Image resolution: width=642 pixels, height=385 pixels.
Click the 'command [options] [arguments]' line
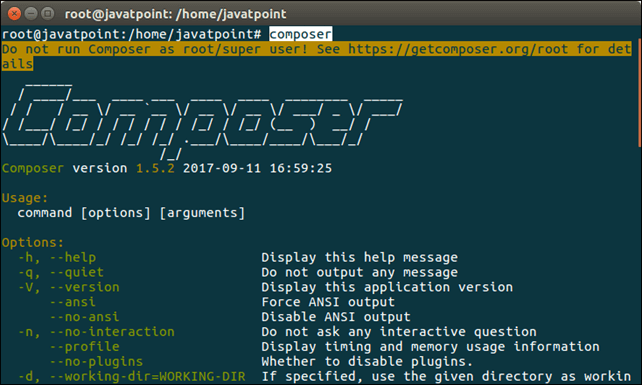(131, 213)
